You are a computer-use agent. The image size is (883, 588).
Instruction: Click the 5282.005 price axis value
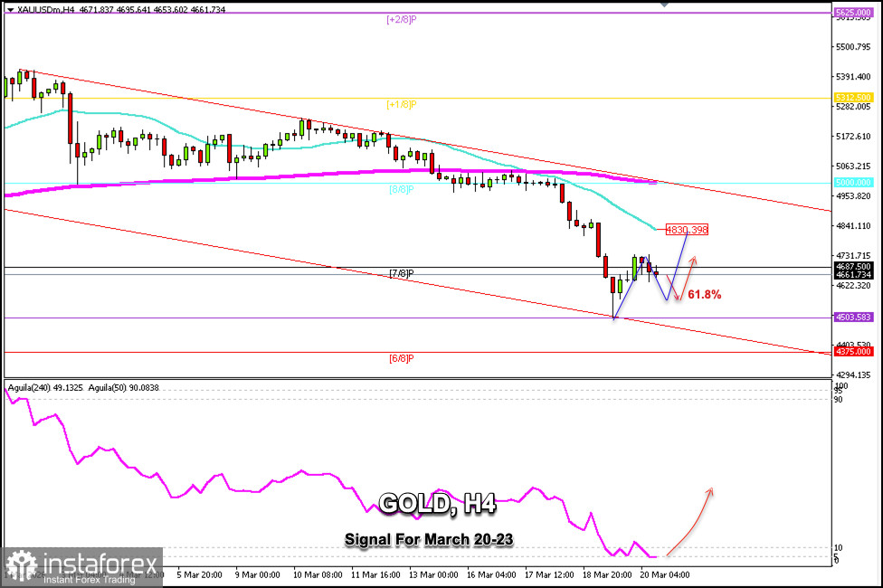[853, 107]
